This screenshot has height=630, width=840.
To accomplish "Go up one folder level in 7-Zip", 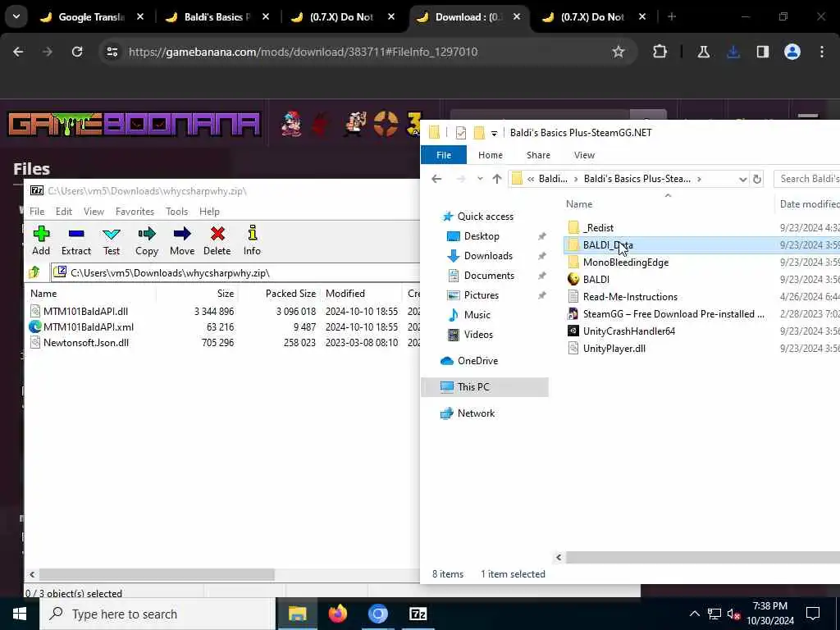I will point(34,272).
